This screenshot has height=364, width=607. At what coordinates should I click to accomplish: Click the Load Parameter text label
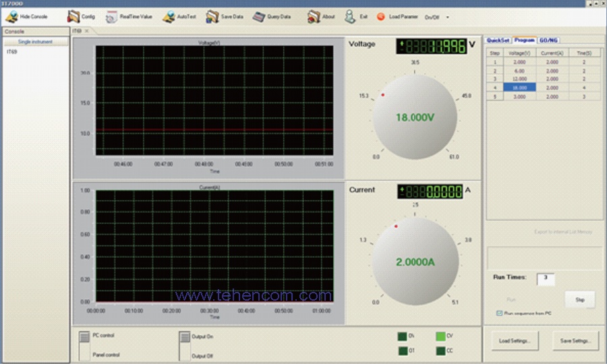(403, 17)
